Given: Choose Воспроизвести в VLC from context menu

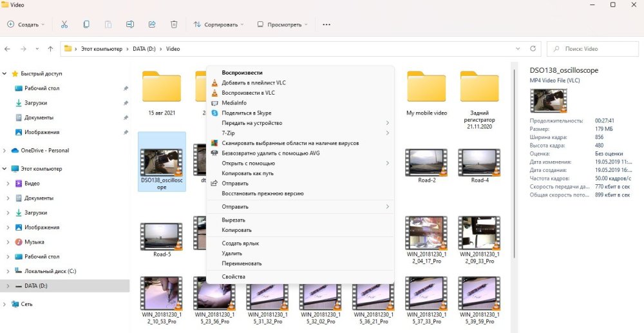Looking at the screenshot, I should (x=248, y=93).
